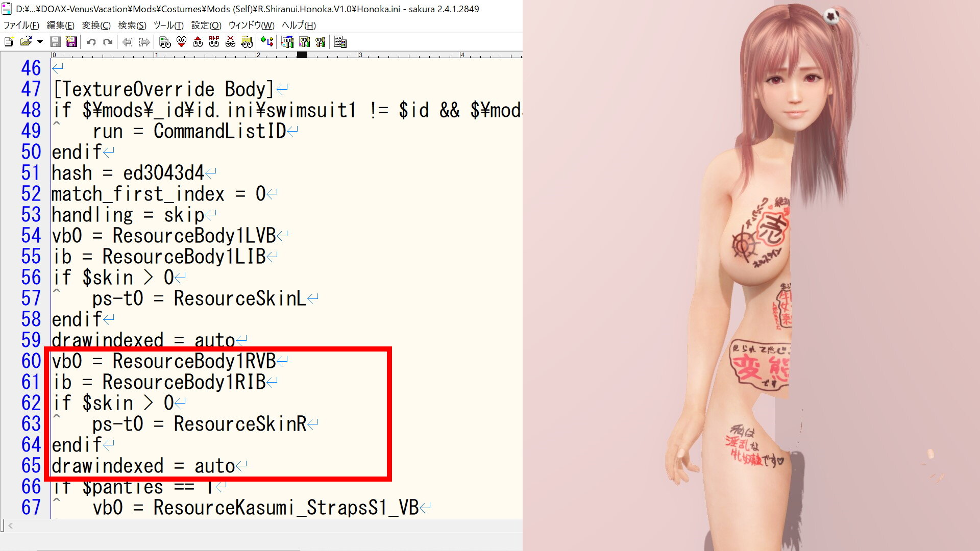The image size is (980, 551).
Task: Select line number 47 in the gutter
Action: click(x=31, y=89)
